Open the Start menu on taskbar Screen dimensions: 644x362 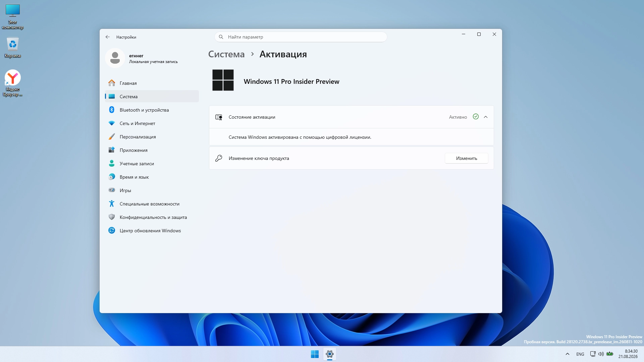coord(315,354)
